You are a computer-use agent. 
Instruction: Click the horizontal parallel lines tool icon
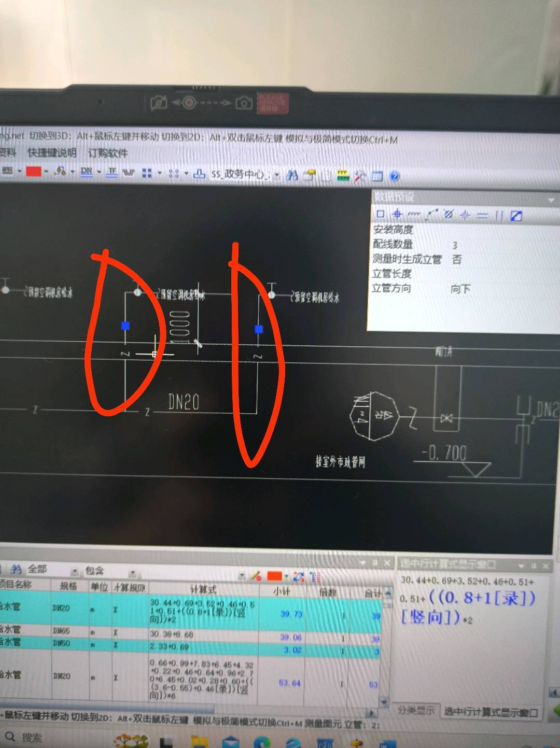pos(482,216)
